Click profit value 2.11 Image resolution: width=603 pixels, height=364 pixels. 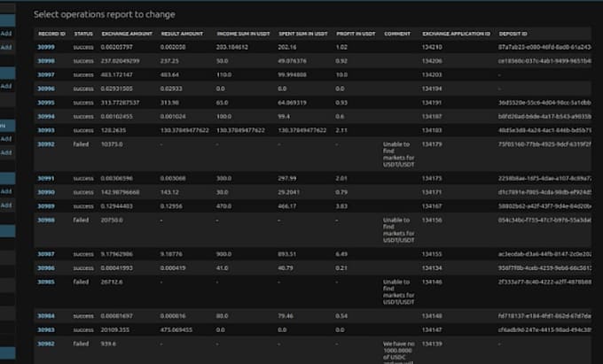click(341, 130)
